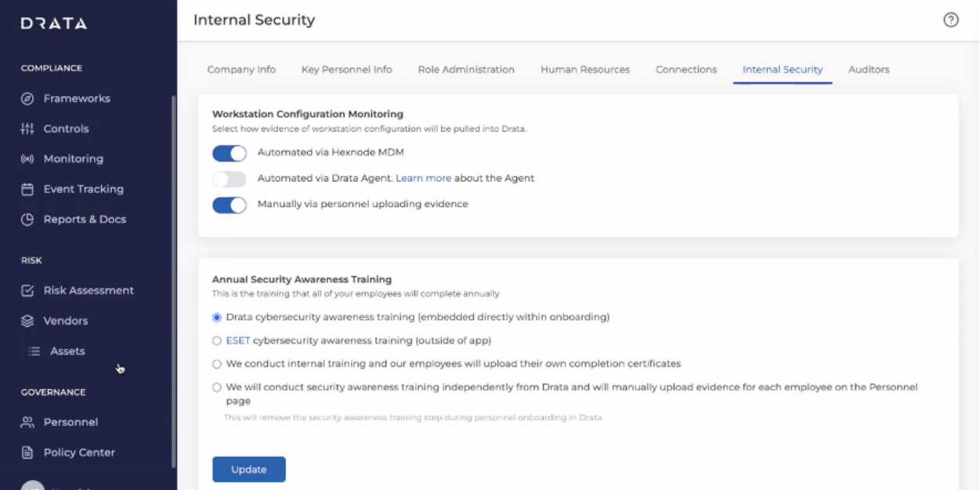Click the Update button
This screenshot has width=980, height=490.
click(x=249, y=470)
